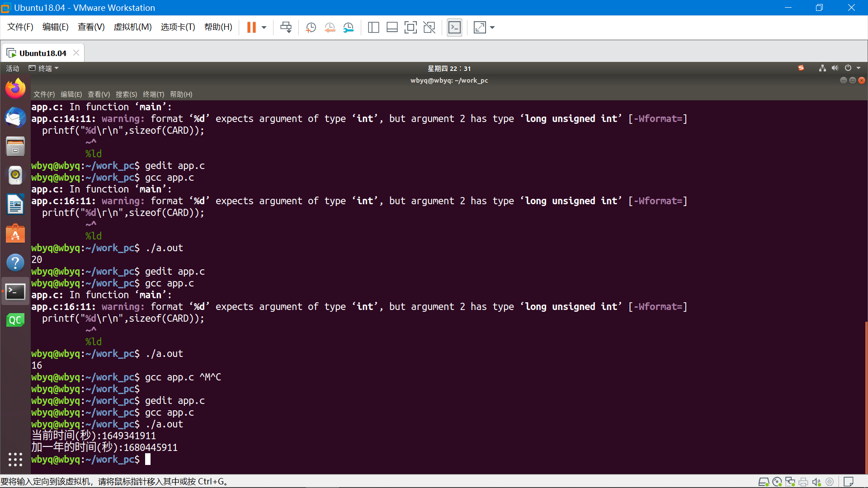This screenshot has width=868, height=488.
Task: Select the Ubuntu18.04 tab
Action: coord(42,53)
